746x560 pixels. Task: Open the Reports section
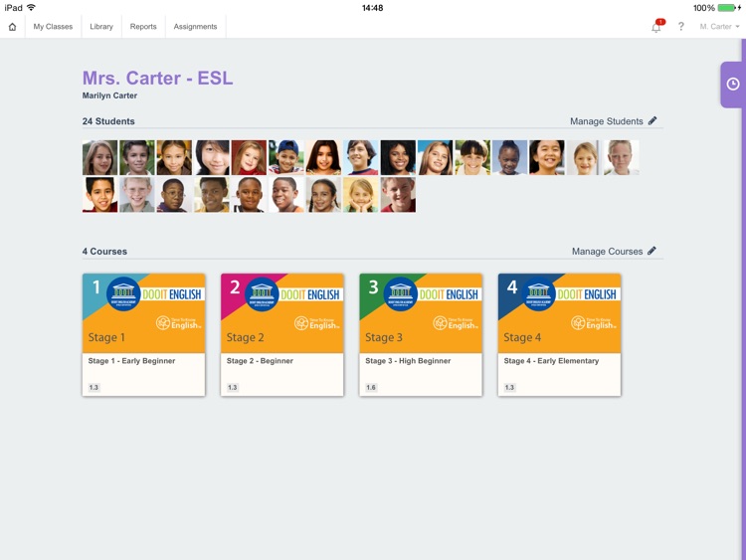pyautogui.click(x=143, y=27)
